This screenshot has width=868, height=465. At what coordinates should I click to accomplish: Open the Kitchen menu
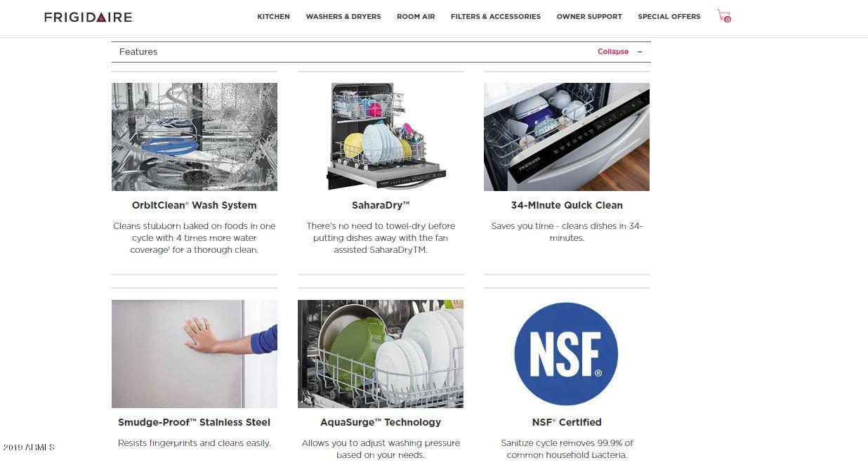273,17
